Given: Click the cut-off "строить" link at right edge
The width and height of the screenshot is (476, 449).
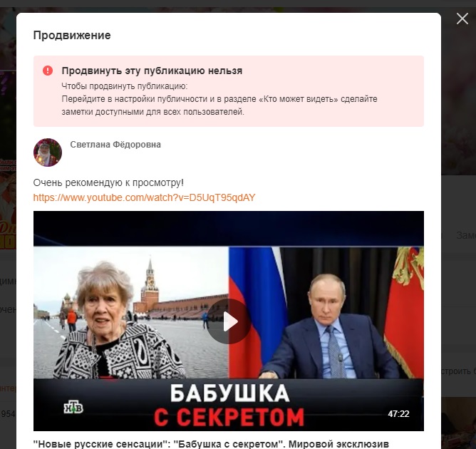Looking at the screenshot, I should pyautogui.click(x=458, y=371).
